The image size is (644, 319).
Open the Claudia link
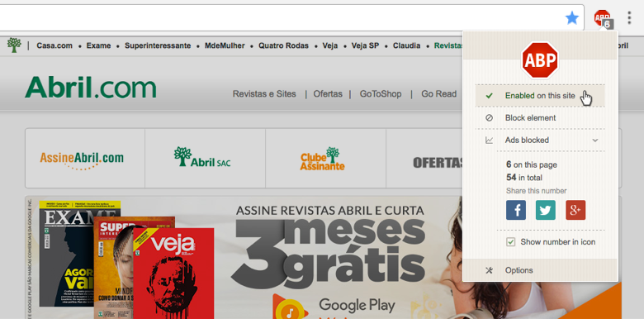pos(406,45)
